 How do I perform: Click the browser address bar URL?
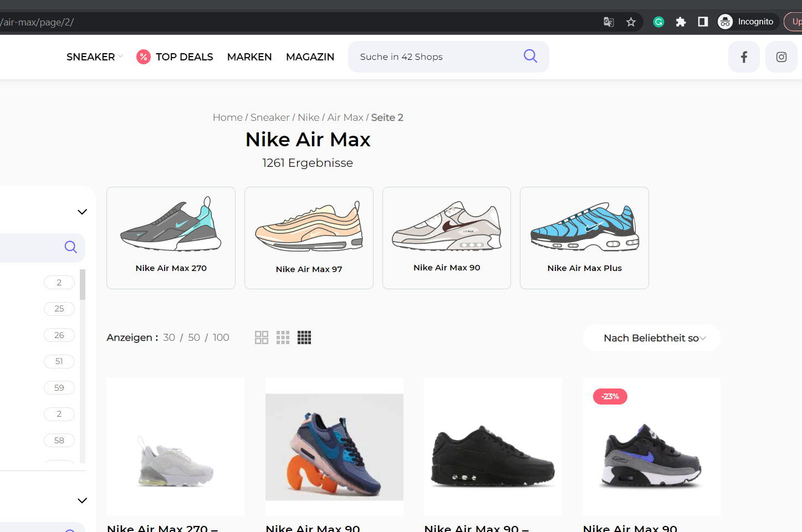coord(37,22)
